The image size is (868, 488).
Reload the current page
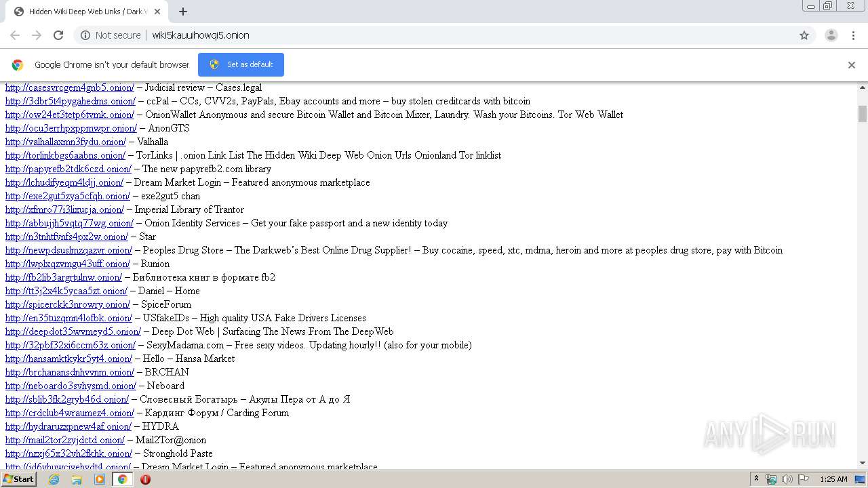pyautogui.click(x=58, y=35)
